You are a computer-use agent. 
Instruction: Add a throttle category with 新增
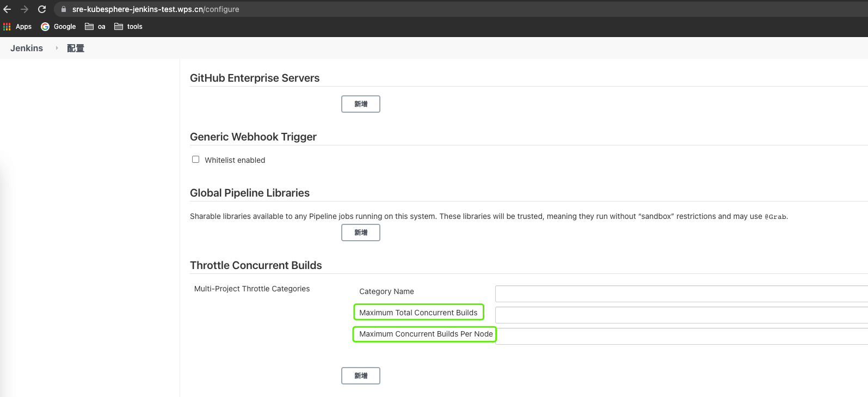tap(361, 376)
